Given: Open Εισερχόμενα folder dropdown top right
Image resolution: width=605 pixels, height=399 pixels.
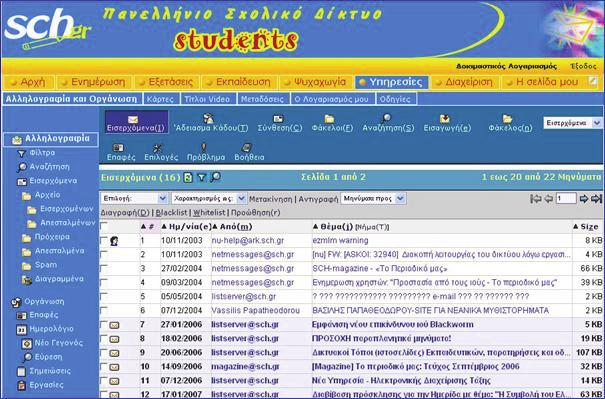Looking at the screenshot, I should point(573,123).
